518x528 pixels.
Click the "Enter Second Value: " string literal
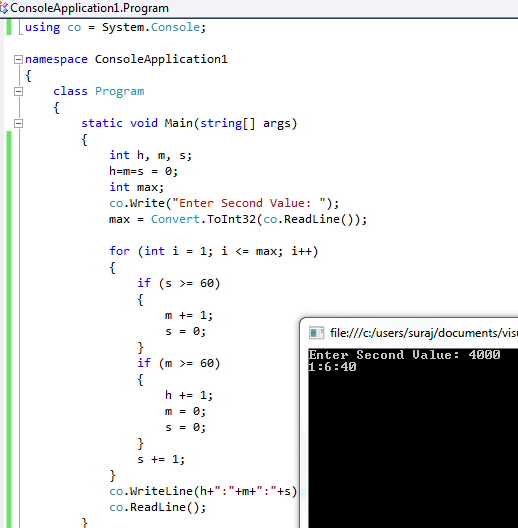249,203
